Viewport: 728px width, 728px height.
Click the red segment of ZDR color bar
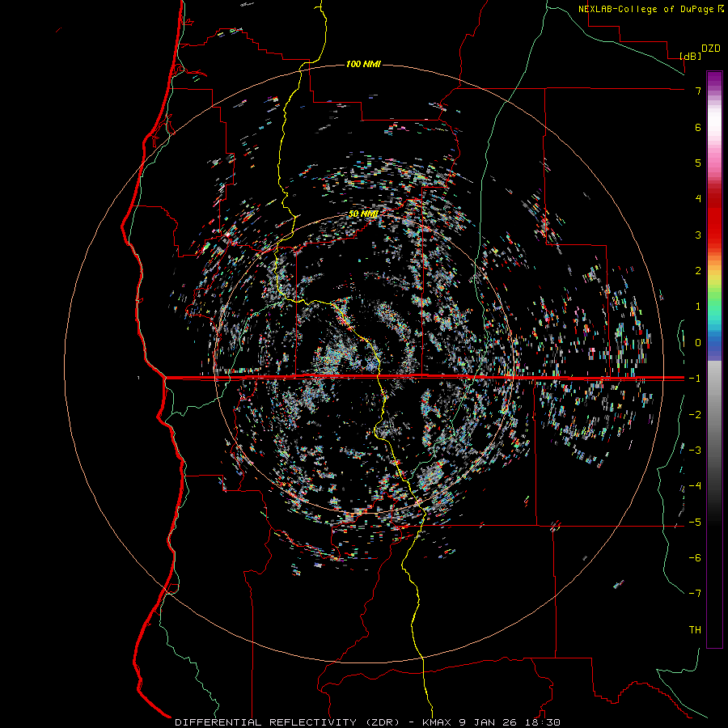[714, 218]
